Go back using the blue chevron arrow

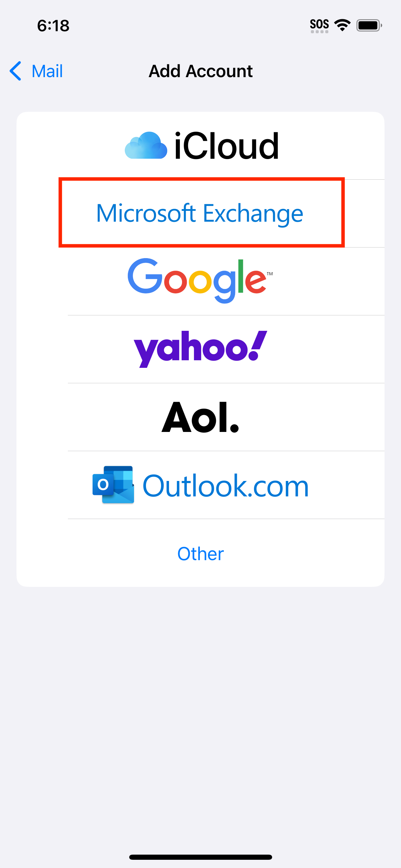point(15,71)
